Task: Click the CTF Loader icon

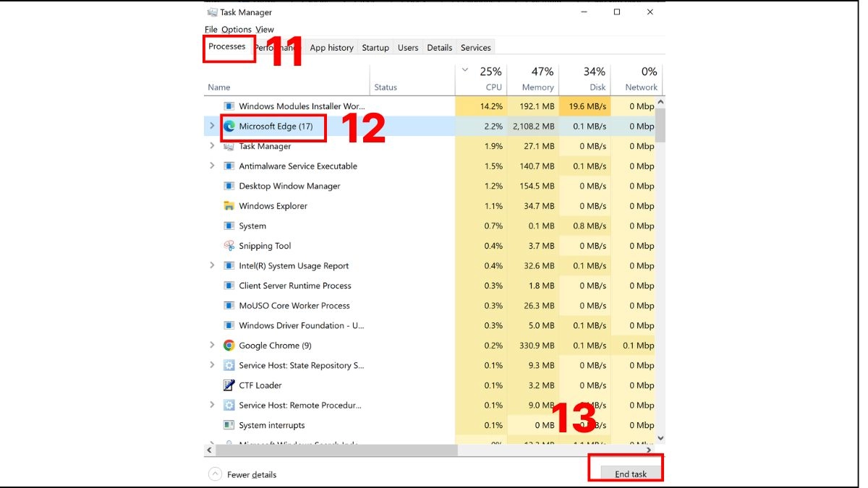Action: 229,385
